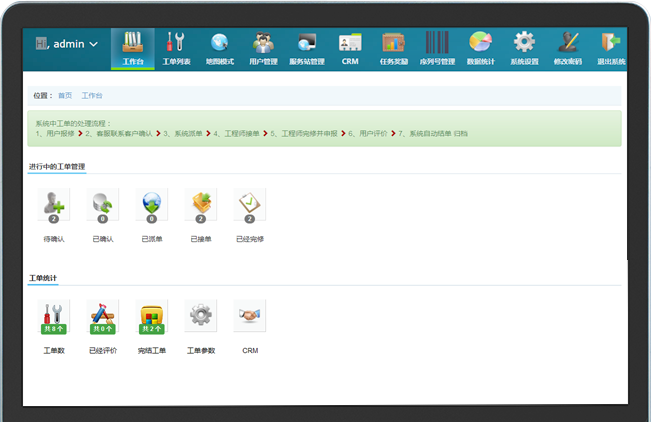Screen dimensions: 652x422
Task: View 数据统计 pie chart icon
Action: pyautogui.click(x=481, y=48)
